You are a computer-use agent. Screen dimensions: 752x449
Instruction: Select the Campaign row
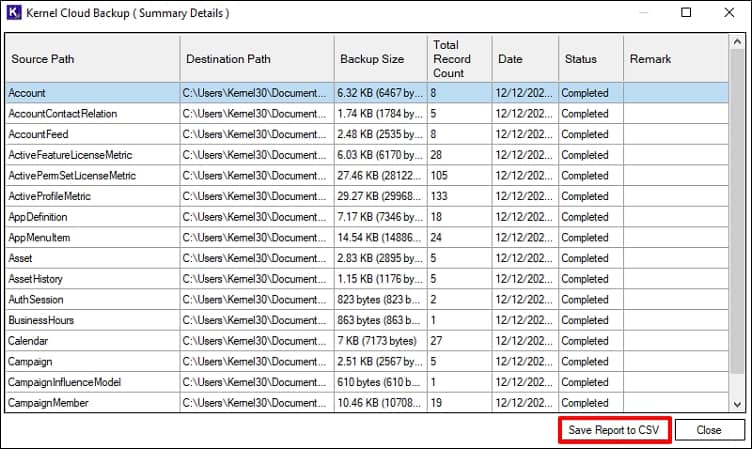tap(367, 361)
